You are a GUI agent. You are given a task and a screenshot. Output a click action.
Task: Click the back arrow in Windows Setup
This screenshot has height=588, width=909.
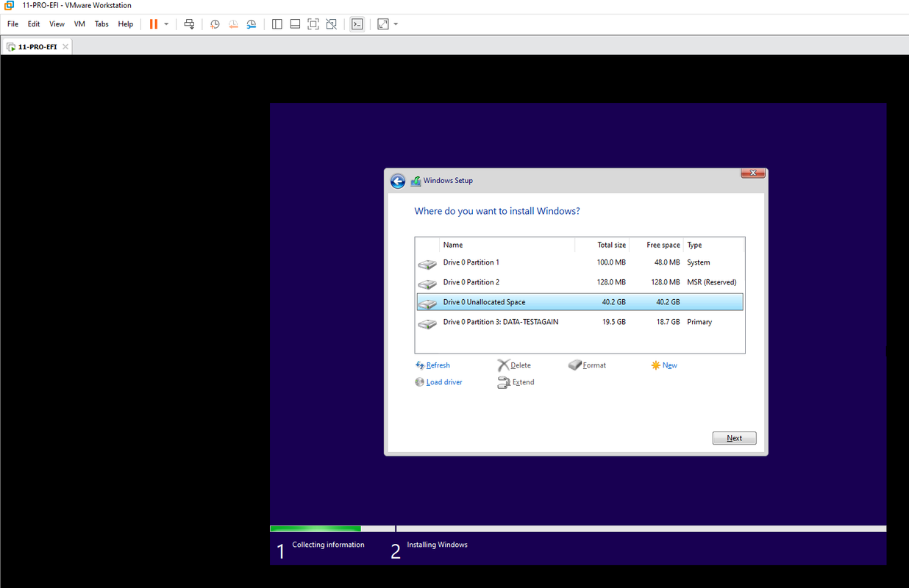(x=398, y=181)
